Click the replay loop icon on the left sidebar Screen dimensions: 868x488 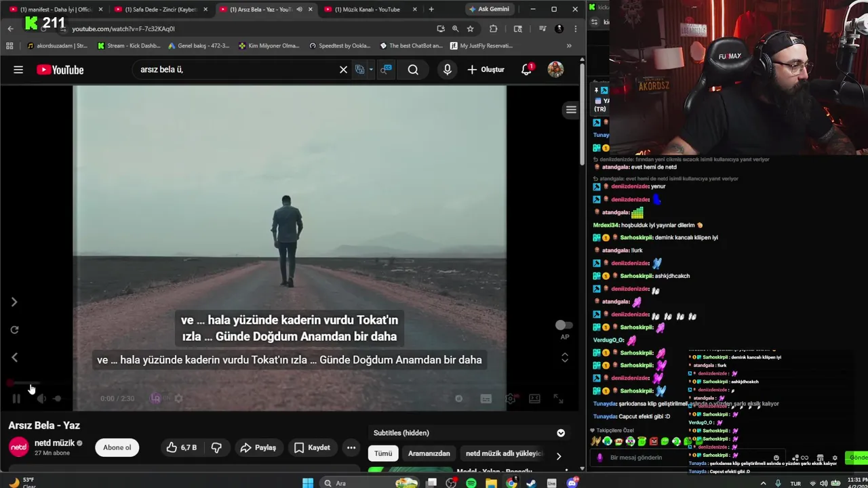[14, 330]
